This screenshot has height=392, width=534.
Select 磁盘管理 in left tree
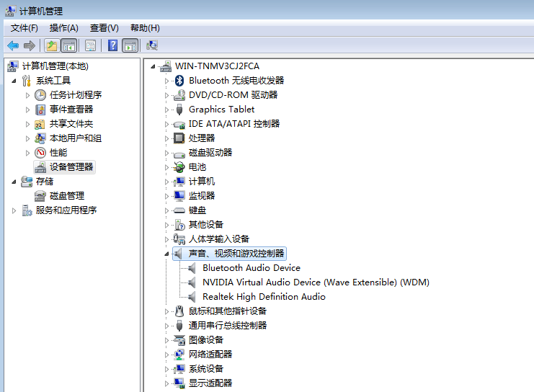67,196
